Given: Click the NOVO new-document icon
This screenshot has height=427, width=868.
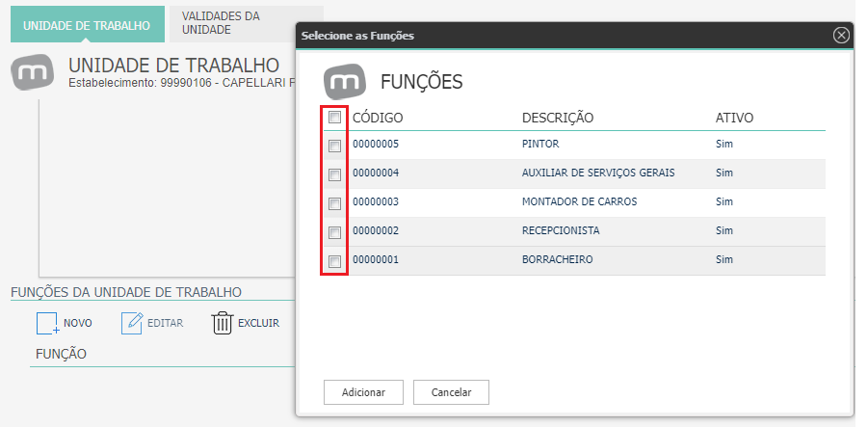Looking at the screenshot, I should click(47, 324).
